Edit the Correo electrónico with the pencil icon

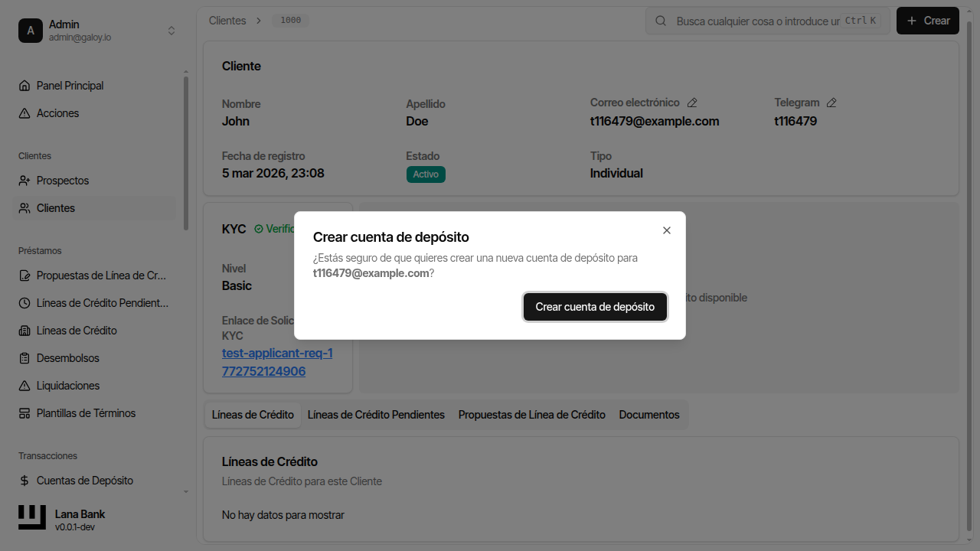pos(692,103)
